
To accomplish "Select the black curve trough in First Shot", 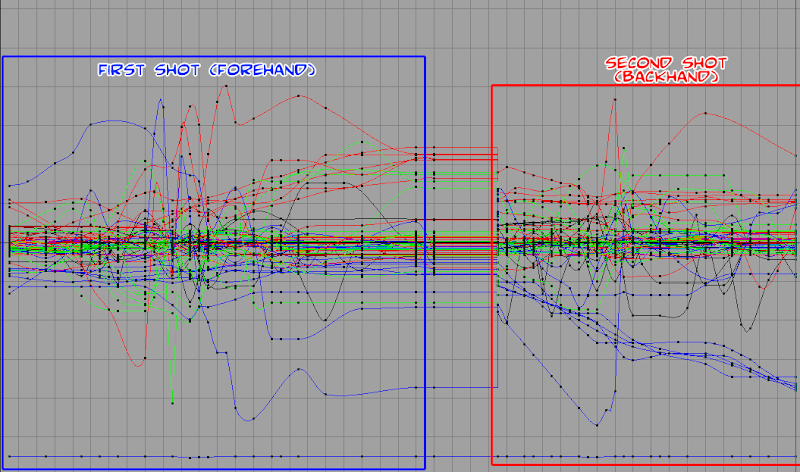I will (322, 320).
